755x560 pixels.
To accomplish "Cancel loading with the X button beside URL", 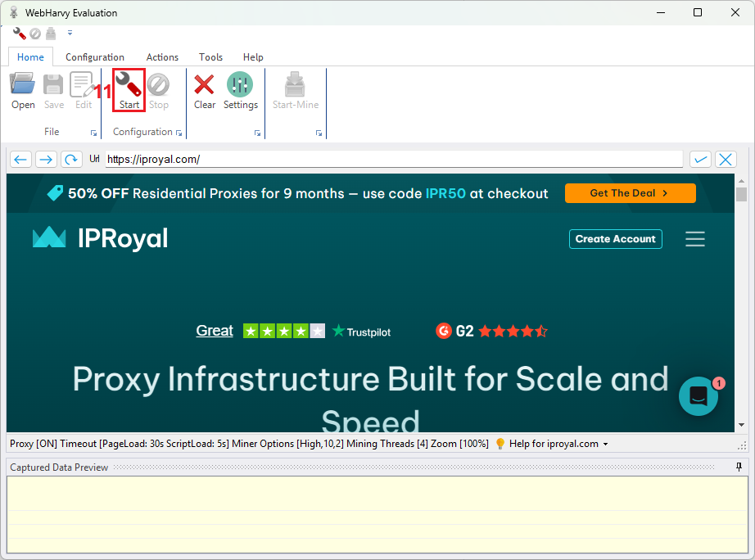I will point(725,160).
